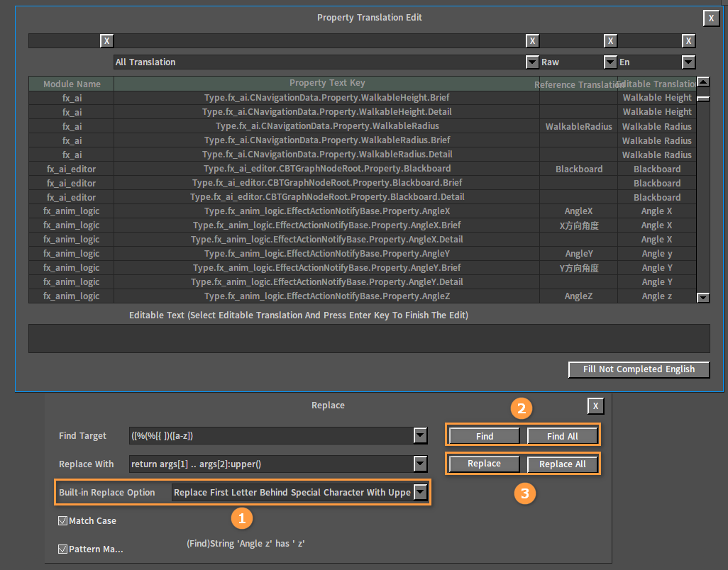The image size is (728, 570).
Task: Clear the Editable Translation filter field
Action: 688,41
